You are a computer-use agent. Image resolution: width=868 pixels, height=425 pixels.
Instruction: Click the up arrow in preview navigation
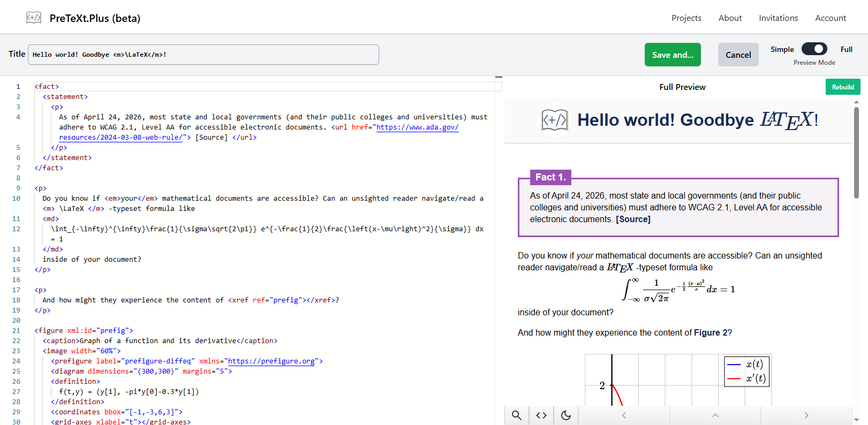point(715,415)
